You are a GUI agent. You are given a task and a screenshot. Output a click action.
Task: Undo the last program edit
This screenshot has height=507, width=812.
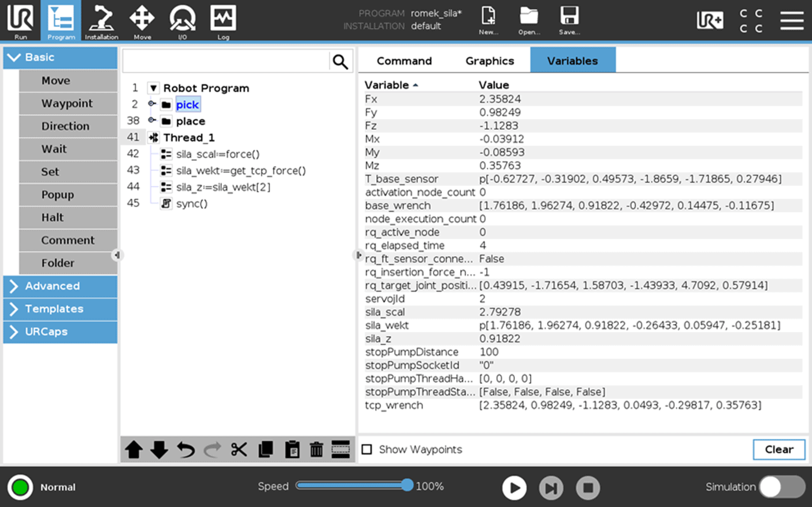[186, 449]
